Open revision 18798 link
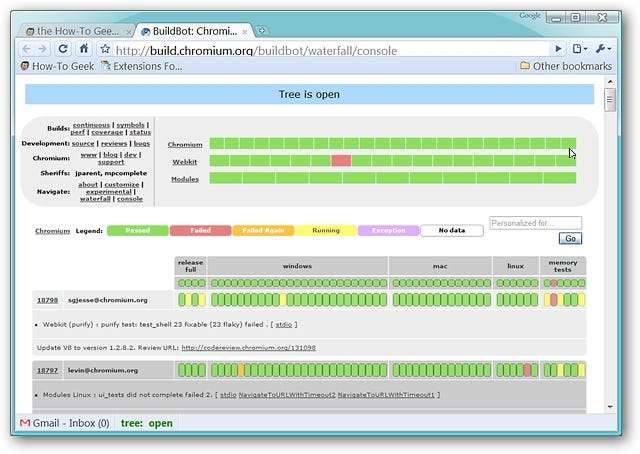 47,300
